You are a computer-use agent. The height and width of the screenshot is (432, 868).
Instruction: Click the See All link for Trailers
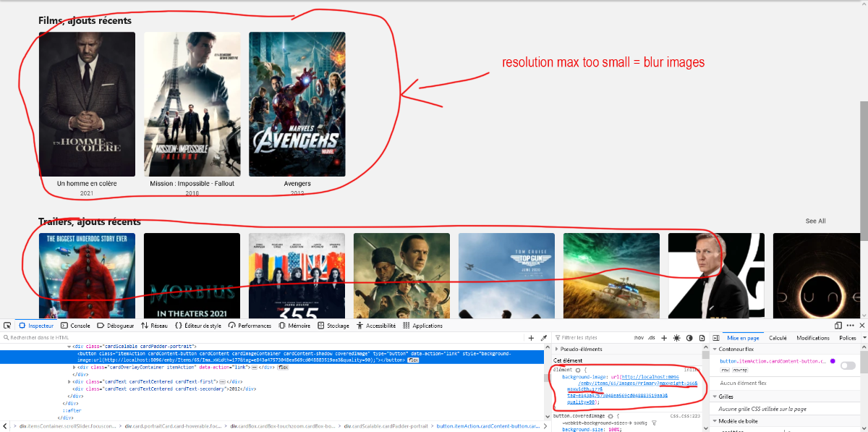tap(815, 221)
